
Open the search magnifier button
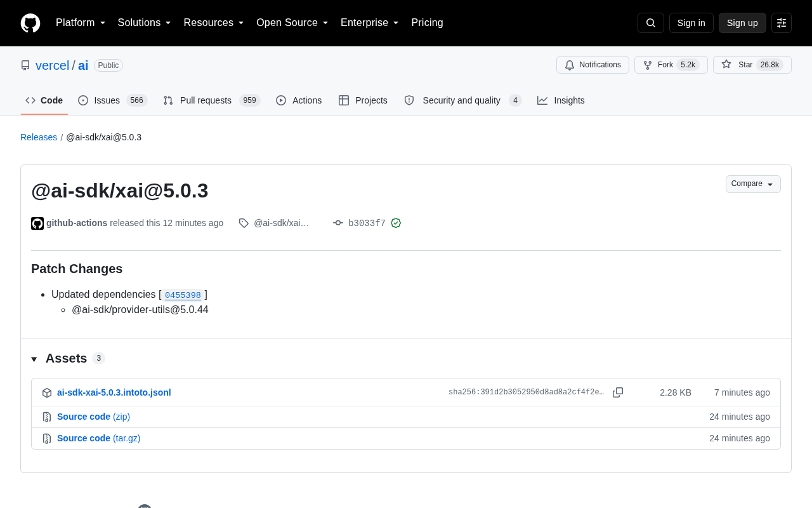tap(651, 23)
